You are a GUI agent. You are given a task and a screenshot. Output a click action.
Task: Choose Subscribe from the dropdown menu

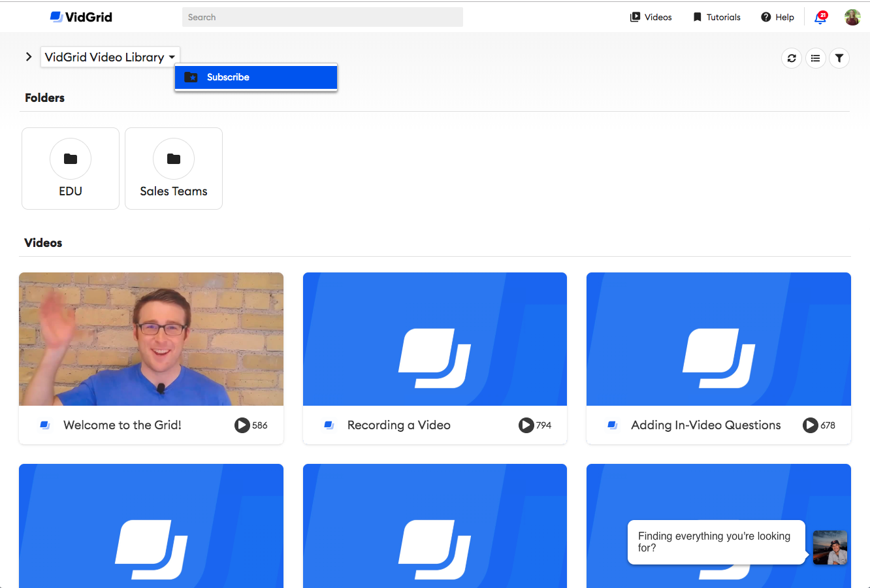point(256,77)
